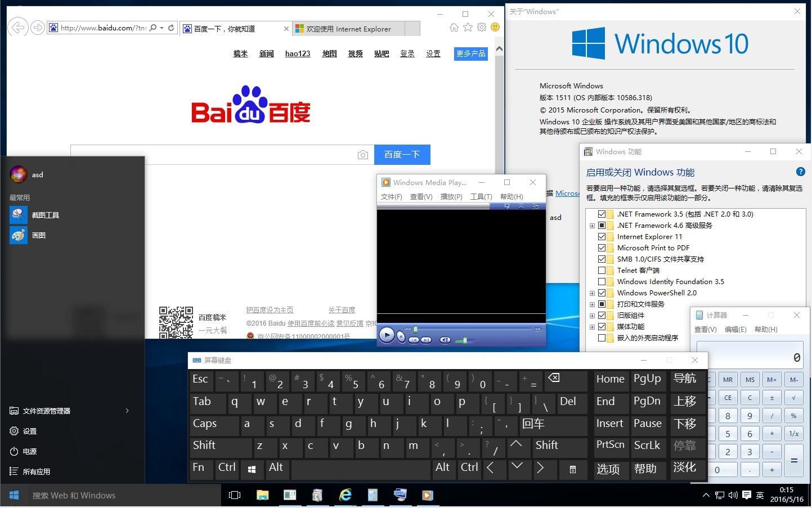Uncheck .NET Framework 3.5 feature

point(602,214)
